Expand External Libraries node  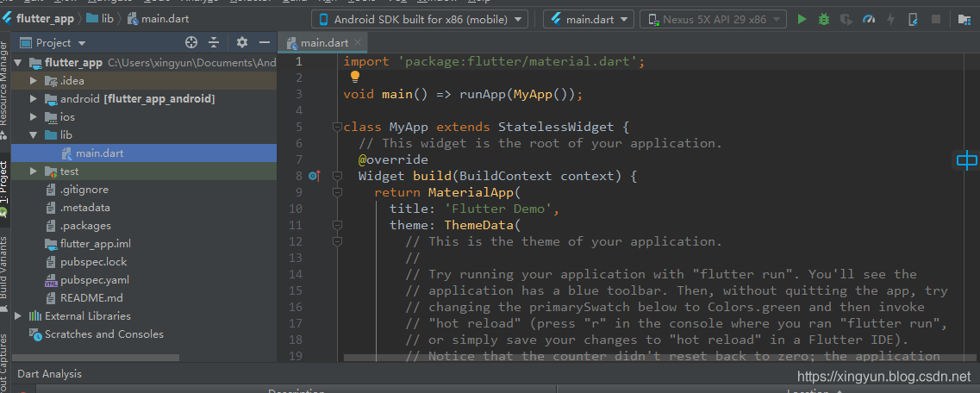click(17, 316)
